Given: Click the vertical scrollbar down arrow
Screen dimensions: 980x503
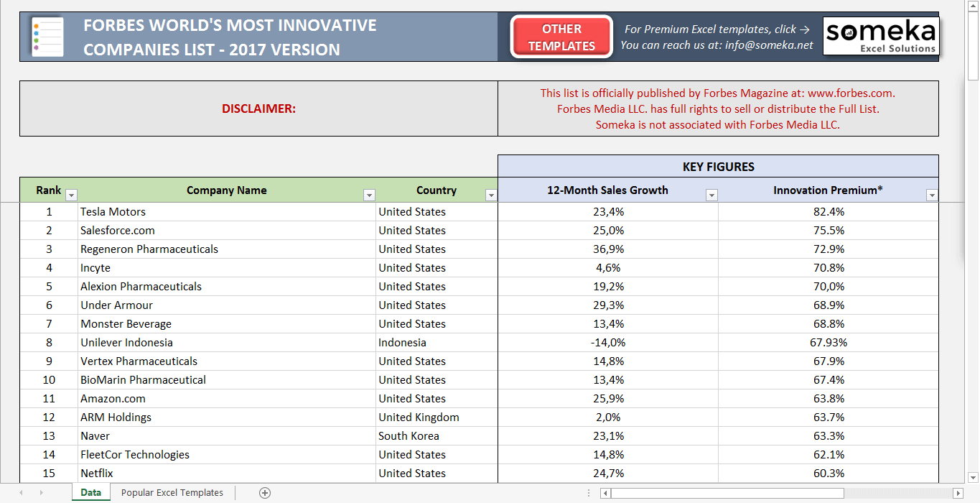Looking at the screenshot, I should coord(974,477).
